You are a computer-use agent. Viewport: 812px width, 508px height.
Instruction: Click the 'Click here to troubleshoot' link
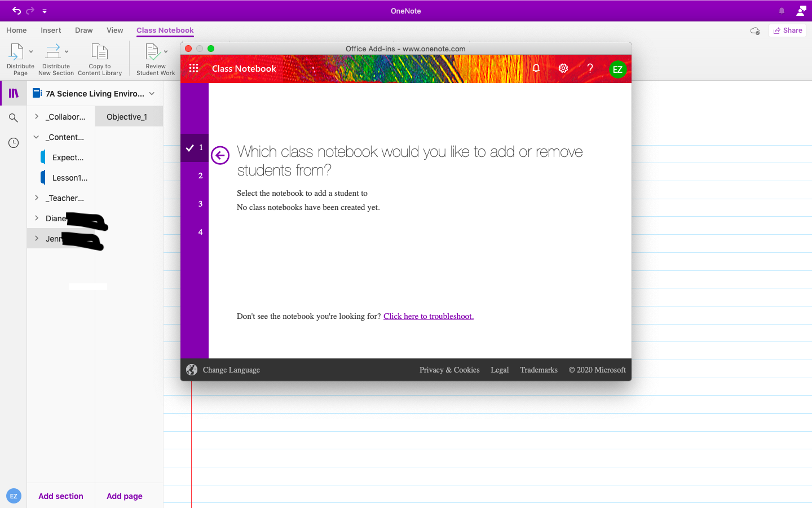429,316
